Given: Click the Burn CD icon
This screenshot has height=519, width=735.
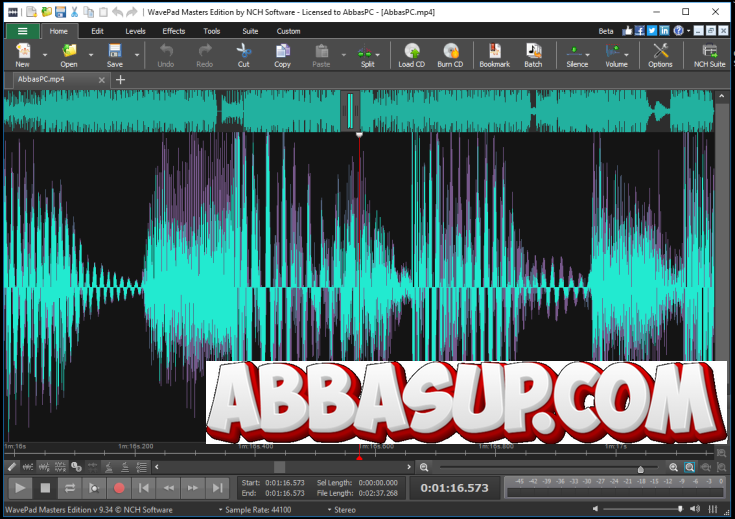Looking at the screenshot, I should (450, 51).
